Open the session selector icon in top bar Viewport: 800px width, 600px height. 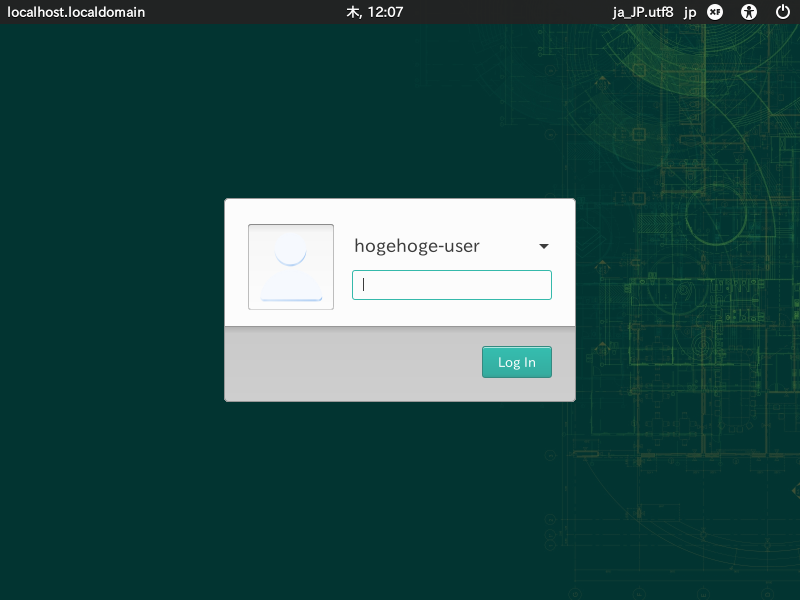pyautogui.click(x=715, y=12)
